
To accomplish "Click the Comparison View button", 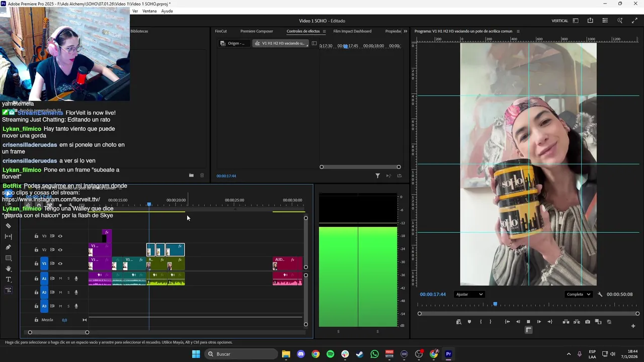I will (598, 322).
